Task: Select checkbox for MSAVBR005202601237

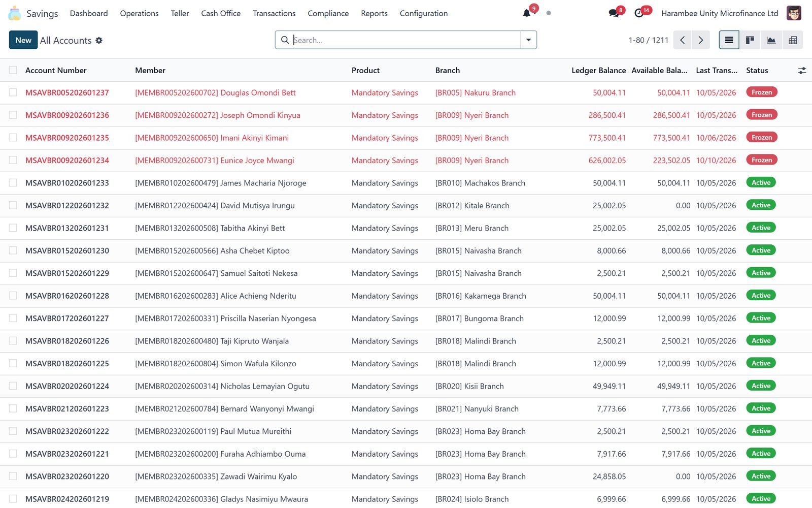Action: pyautogui.click(x=13, y=92)
